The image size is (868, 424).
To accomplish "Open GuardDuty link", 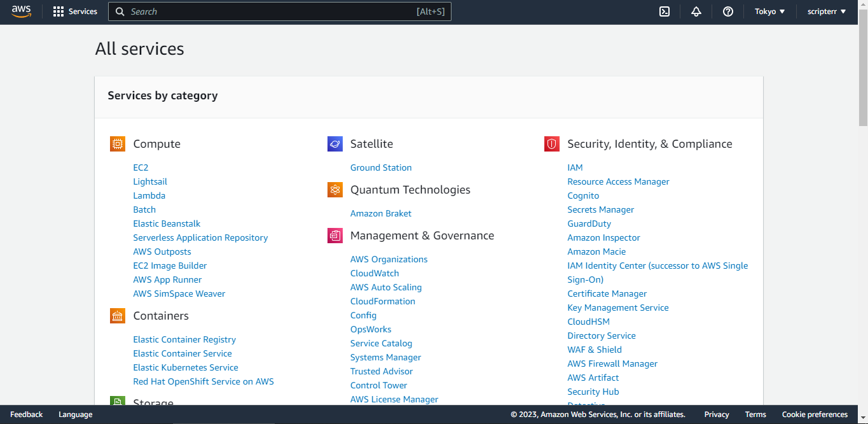I will pos(589,223).
